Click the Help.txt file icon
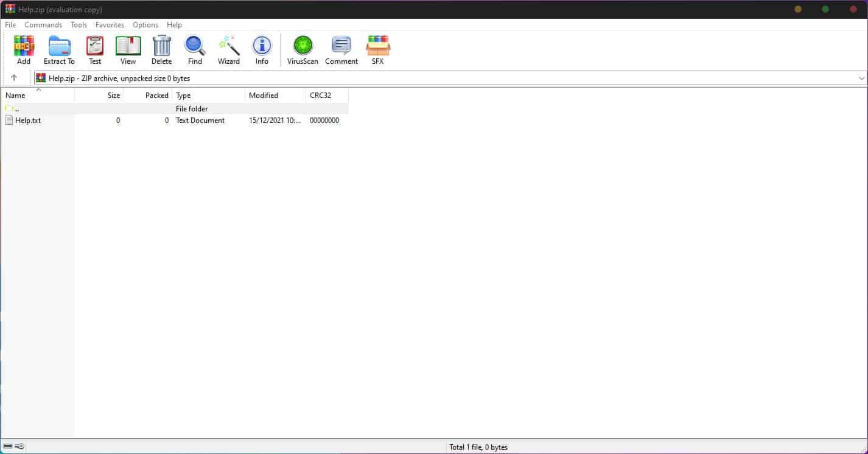Screen dimensions: 868x454 9,120
